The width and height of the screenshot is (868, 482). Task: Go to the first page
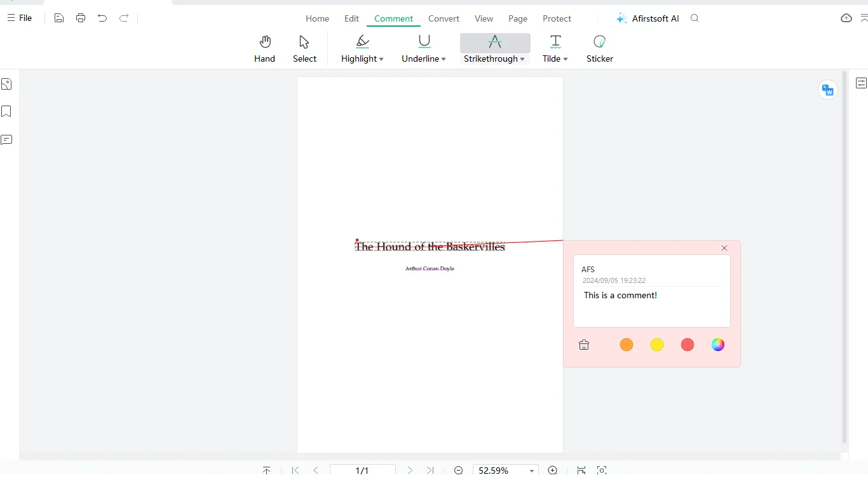click(295, 471)
